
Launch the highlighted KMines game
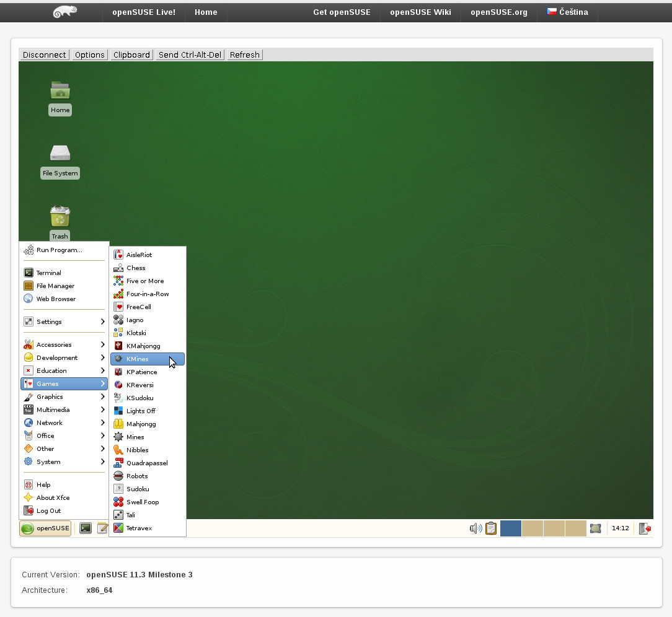click(x=148, y=359)
